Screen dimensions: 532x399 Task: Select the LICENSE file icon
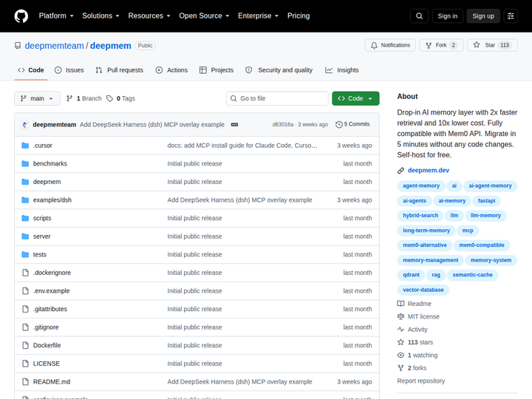click(25, 364)
